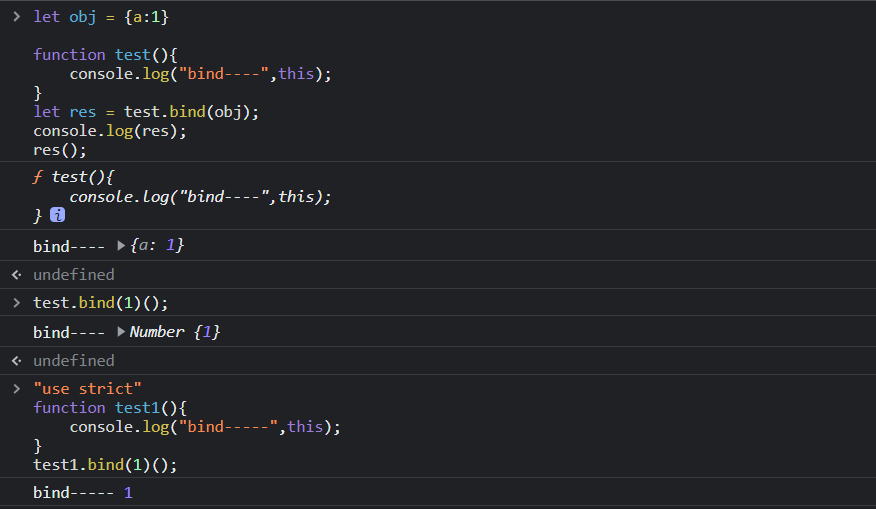Click the input prompt arrow before 'test.bind(1)()'

pos(17,303)
